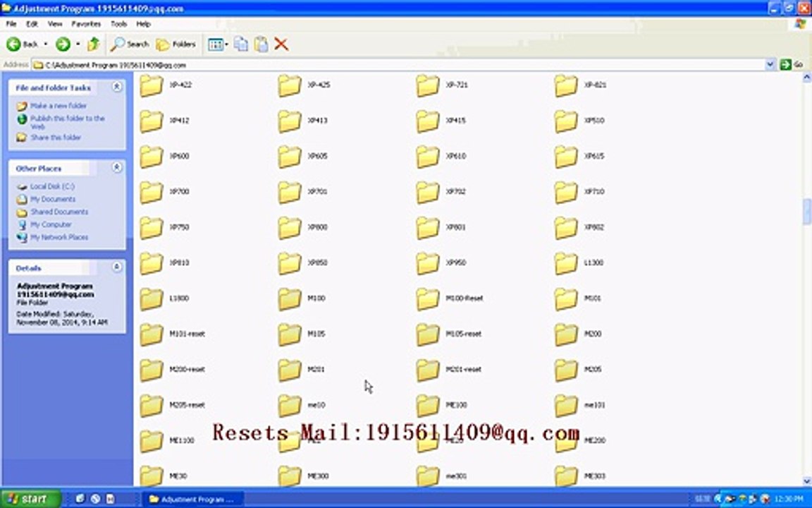
Task: Click inside the Address bar path field
Action: point(398,65)
